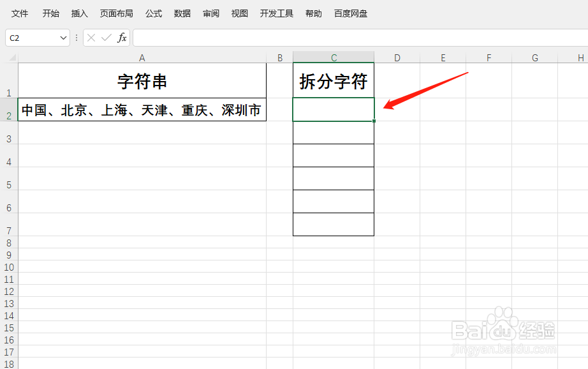The height and width of the screenshot is (369, 588).
Task: Select row 10 header
Action: pos(9,266)
